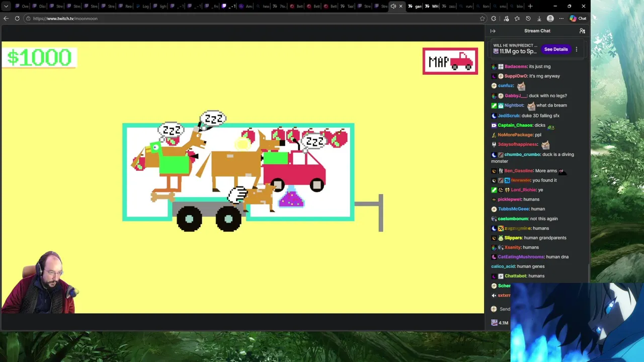The height and width of the screenshot is (362, 644).
Task: Click the caelumbonum username in chat
Action: [x=513, y=219]
